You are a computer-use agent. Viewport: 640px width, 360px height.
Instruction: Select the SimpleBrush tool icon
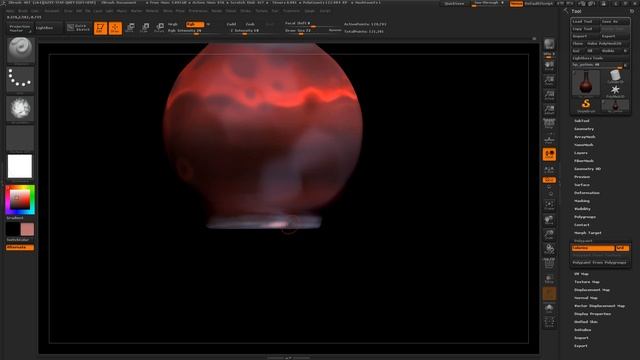point(586,105)
